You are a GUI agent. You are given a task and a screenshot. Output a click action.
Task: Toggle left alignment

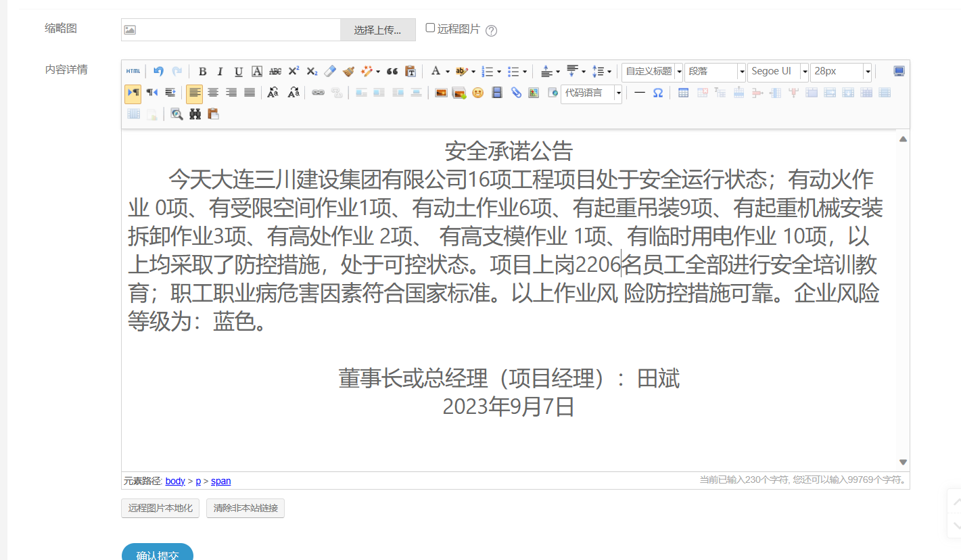click(195, 93)
